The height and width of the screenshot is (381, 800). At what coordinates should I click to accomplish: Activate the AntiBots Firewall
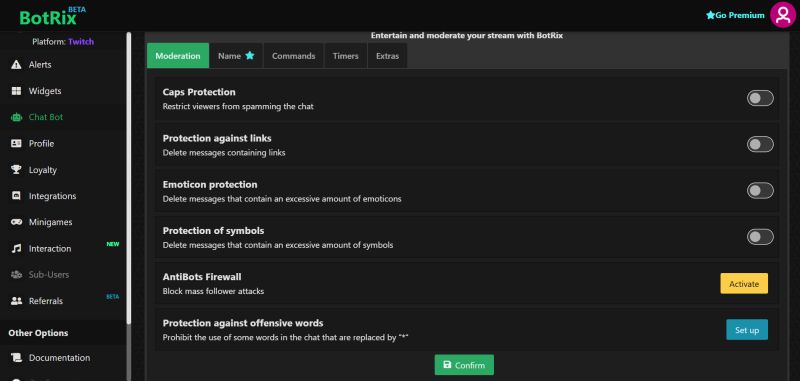point(744,284)
